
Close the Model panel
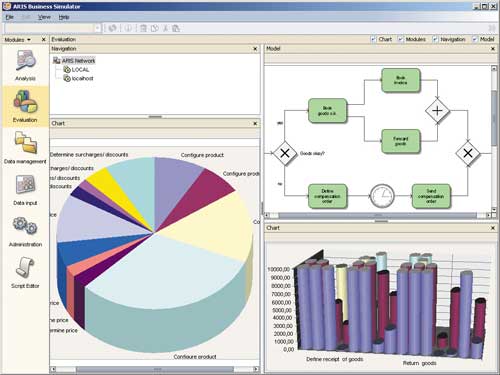[493, 49]
